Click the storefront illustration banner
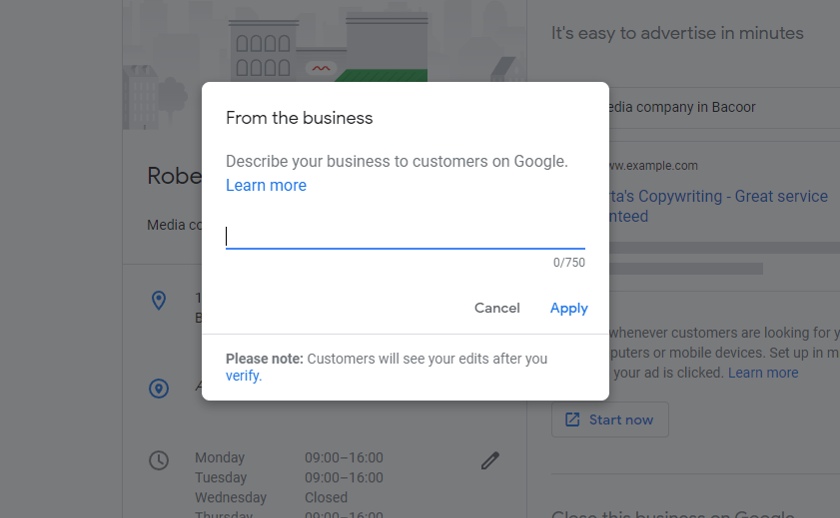840x518 pixels. (x=324, y=42)
